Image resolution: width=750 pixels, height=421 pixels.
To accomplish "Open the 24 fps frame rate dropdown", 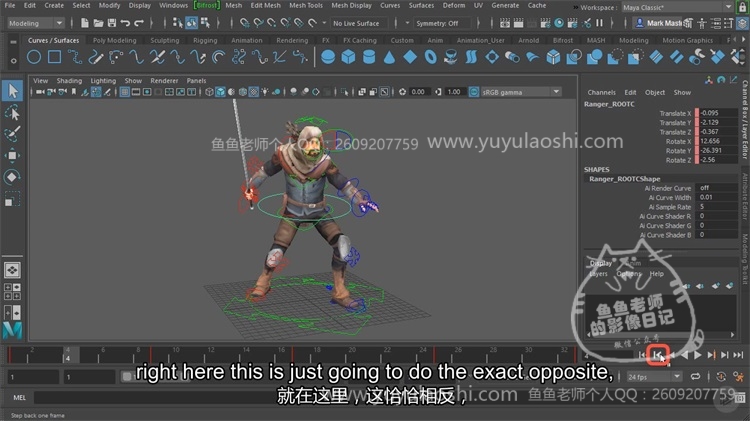I will point(654,377).
